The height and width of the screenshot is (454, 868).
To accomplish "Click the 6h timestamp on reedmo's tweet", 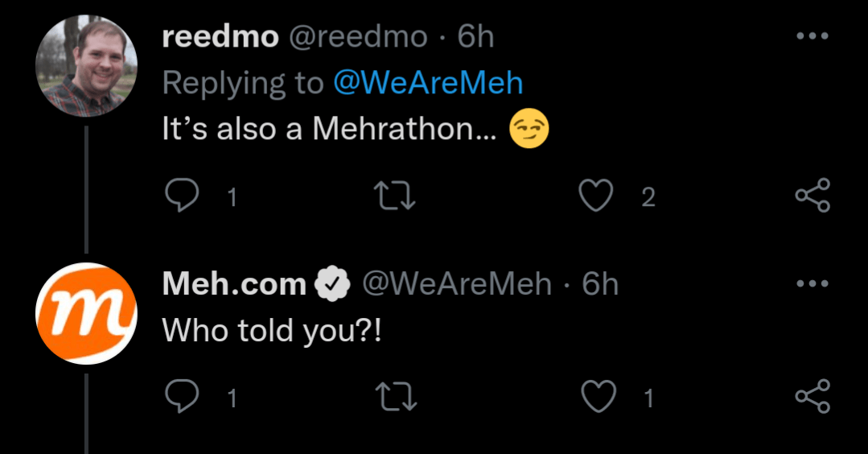I will [475, 37].
